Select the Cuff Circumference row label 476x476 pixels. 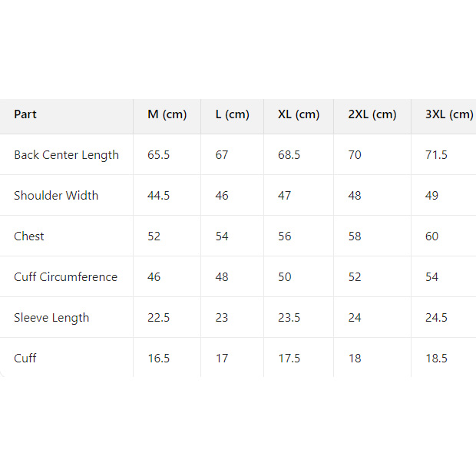coord(65,277)
